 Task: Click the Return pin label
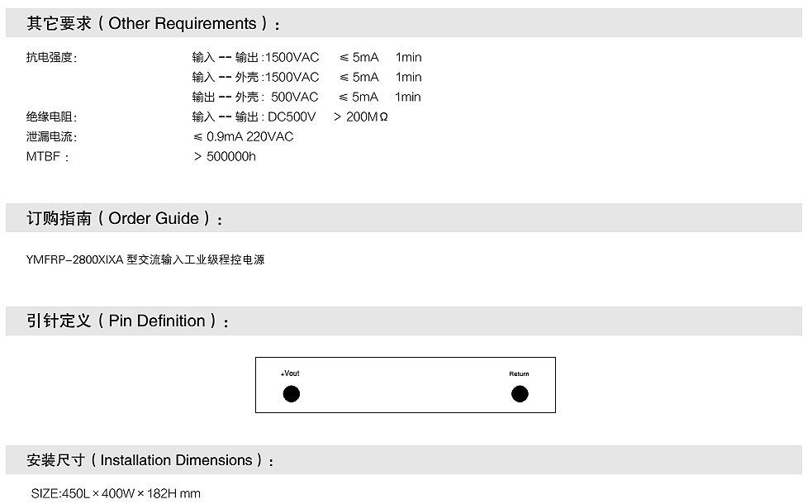tap(519, 374)
